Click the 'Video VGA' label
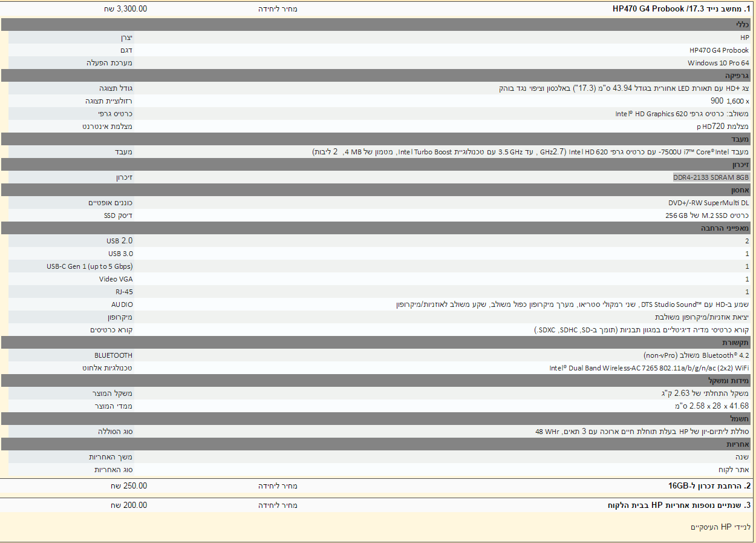Viewport: 756px width, 543px height. click(x=116, y=279)
